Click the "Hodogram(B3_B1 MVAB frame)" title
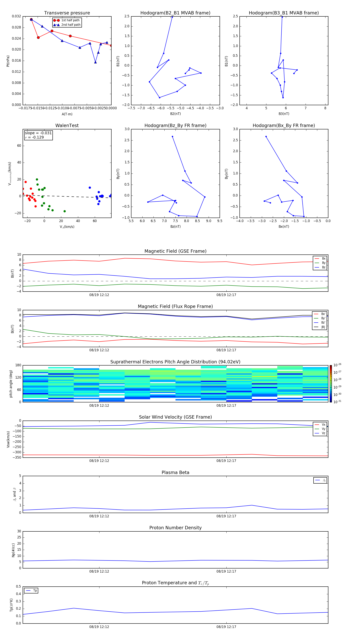This screenshot has width=351, height=644. point(284,13)
